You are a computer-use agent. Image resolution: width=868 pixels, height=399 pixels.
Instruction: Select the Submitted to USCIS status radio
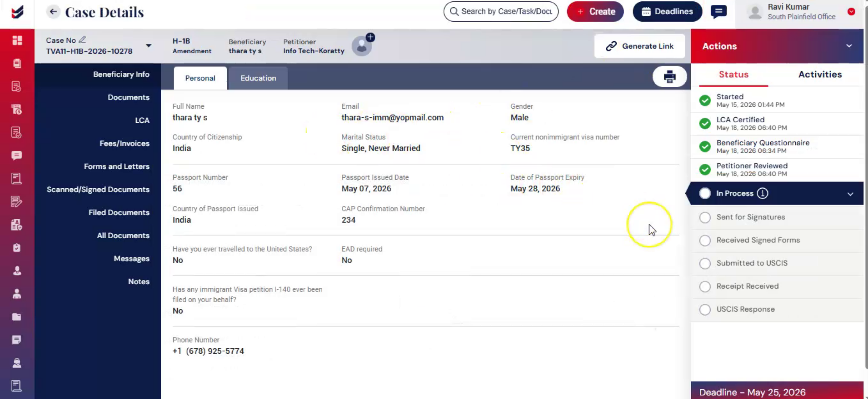point(705,263)
